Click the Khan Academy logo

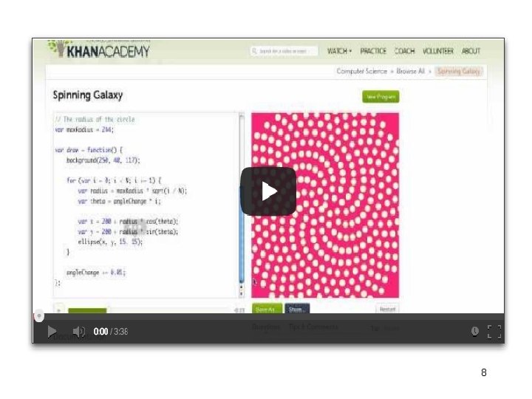[99, 50]
